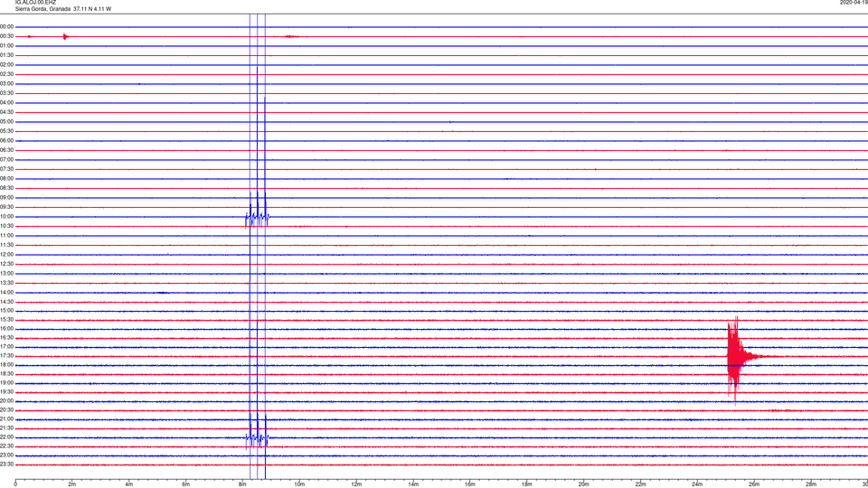Screen dimensions: 868x488
Task: Select the 05:00 time label
Action: click(x=6, y=122)
